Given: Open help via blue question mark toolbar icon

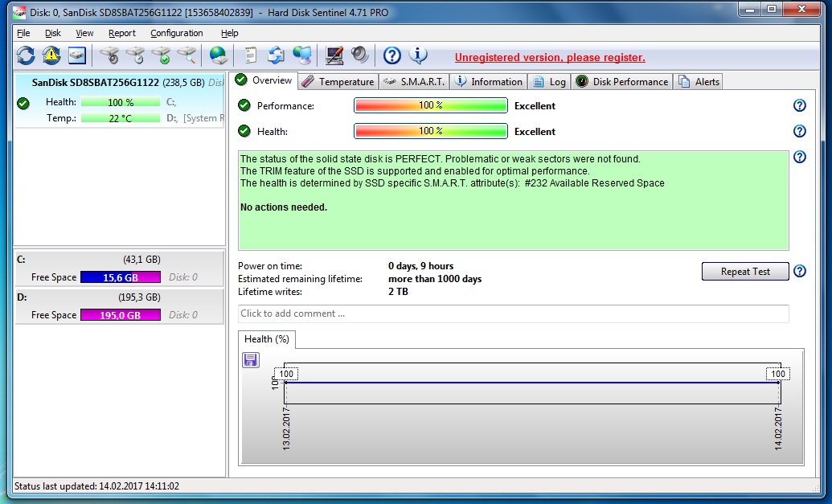Looking at the screenshot, I should click(x=391, y=55).
